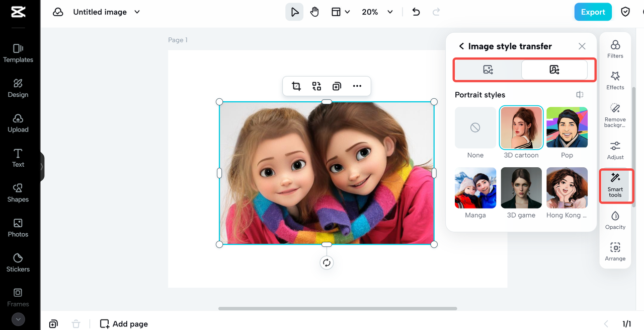This screenshot has width=644, height=330.
Task: Click the Add page button
Action: click(124, 324)
